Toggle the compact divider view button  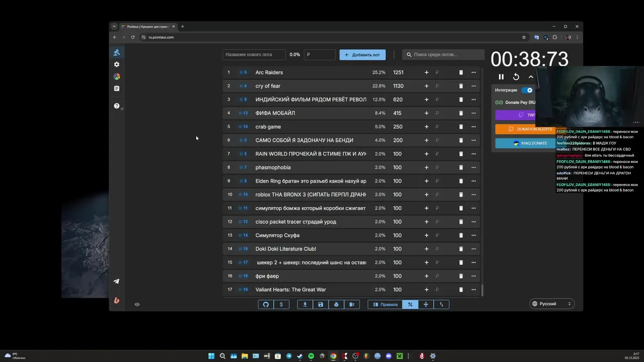click(426, 304)
